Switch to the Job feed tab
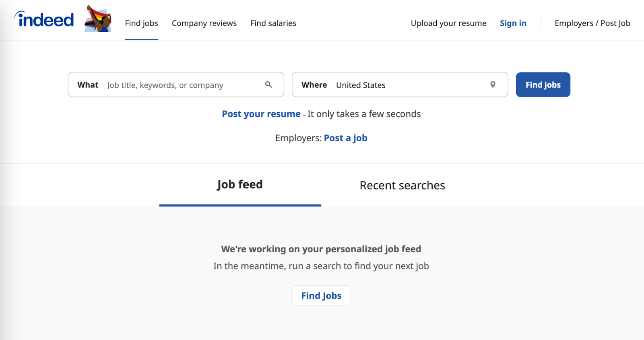The image size is (644, 340). point(240,185)
